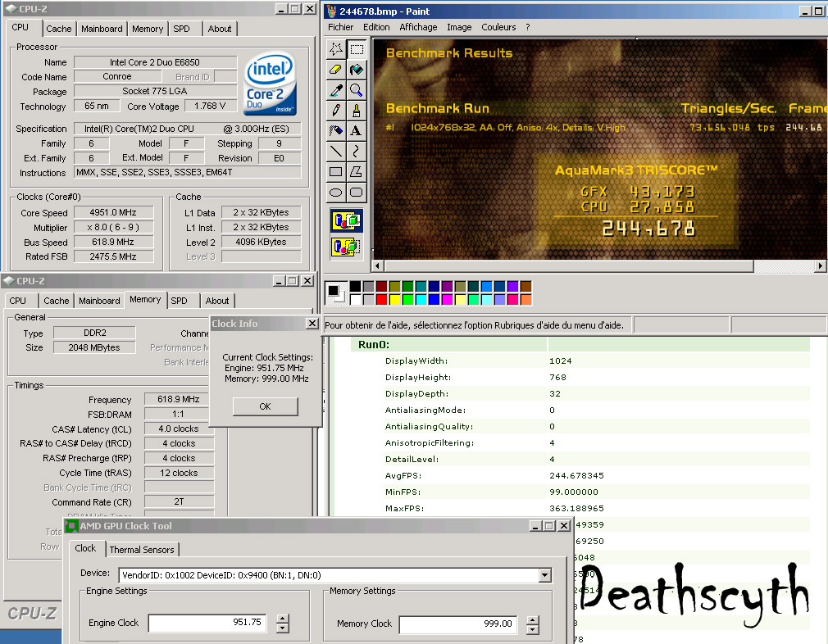Switch to Cache tab in the Processor CPU-Z window
The height and width of the screenshot is (644, 828).
[58, 29]
